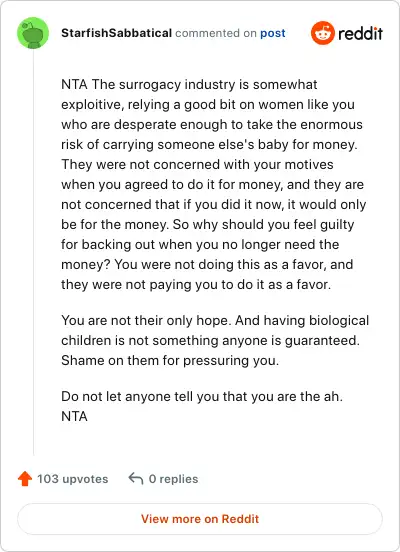Image resolution: width=400 pixels, height=552 pixels.
Task: Click the reply arrow icon
Action: tap(136, 479)
